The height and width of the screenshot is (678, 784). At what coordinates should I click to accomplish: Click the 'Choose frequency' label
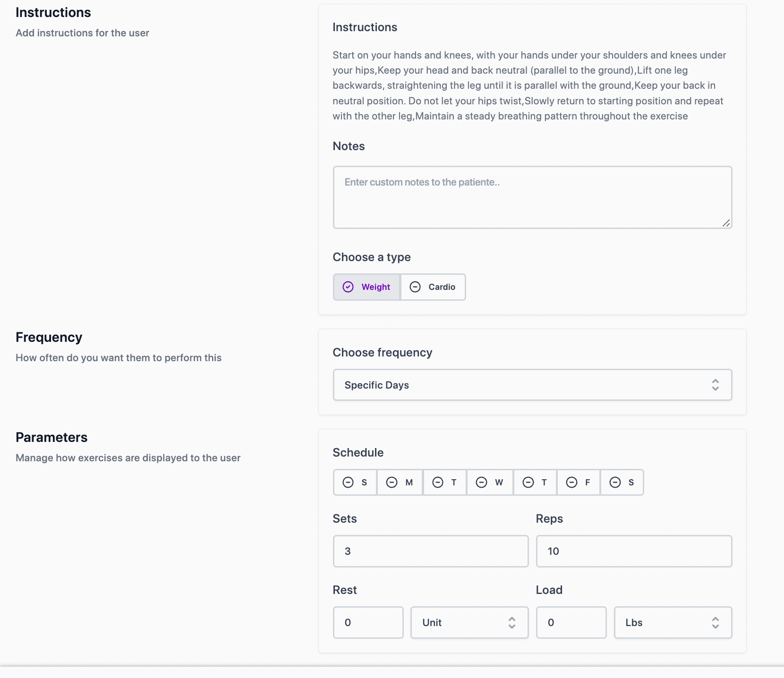pos(383,353)
